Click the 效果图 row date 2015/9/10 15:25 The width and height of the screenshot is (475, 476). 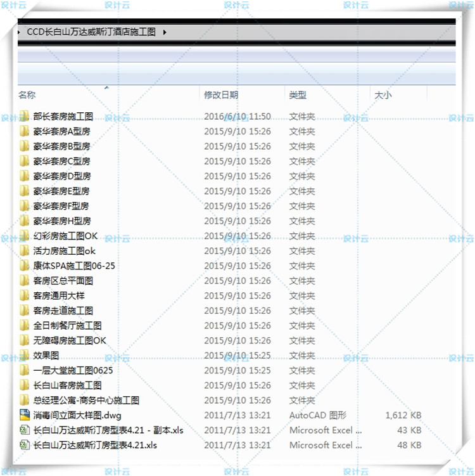[x=237, y=355]
